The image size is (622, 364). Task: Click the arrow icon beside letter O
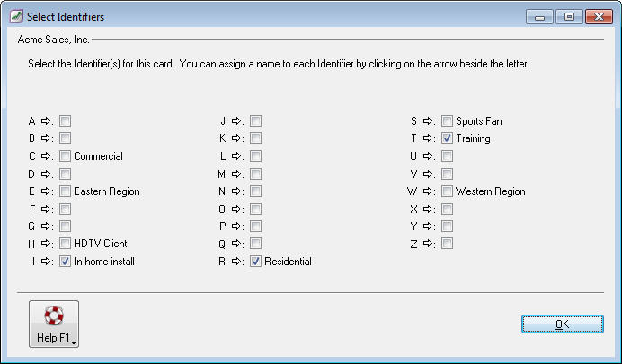(x=236, y=209)
